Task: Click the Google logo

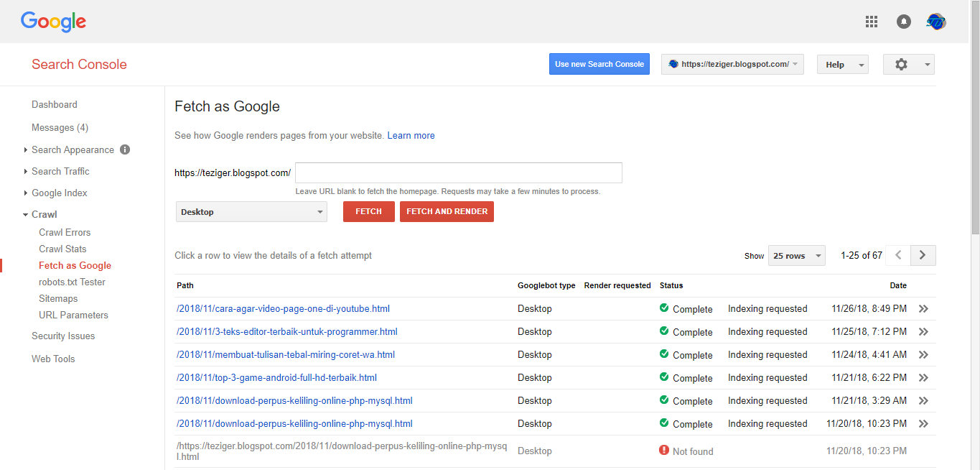Action: pyautogui.click(x=53, y=22)
